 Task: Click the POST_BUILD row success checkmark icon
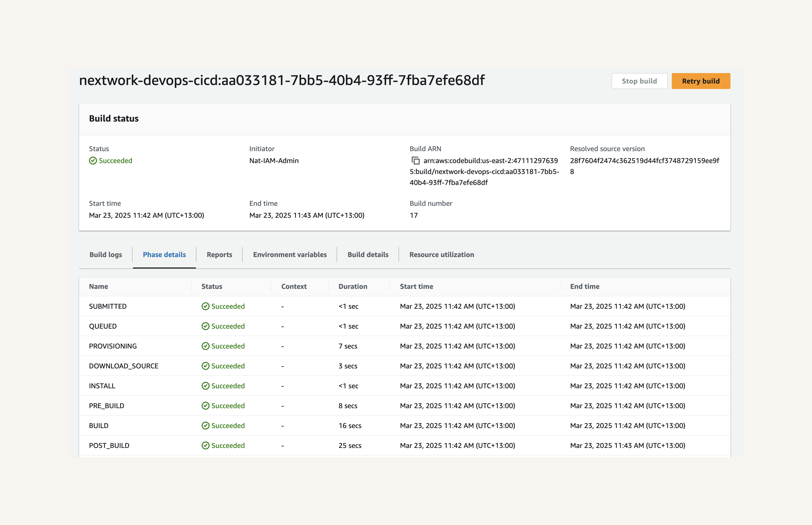(205, 445)
